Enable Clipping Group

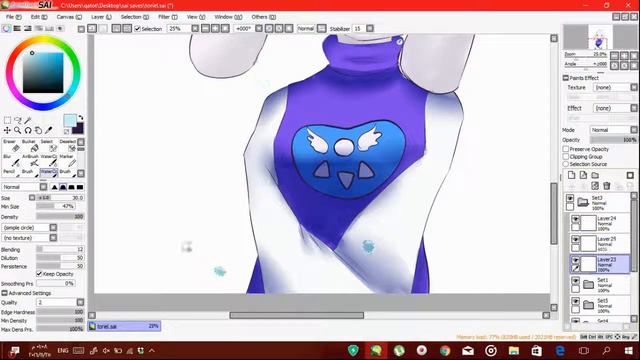click(566, 156)
